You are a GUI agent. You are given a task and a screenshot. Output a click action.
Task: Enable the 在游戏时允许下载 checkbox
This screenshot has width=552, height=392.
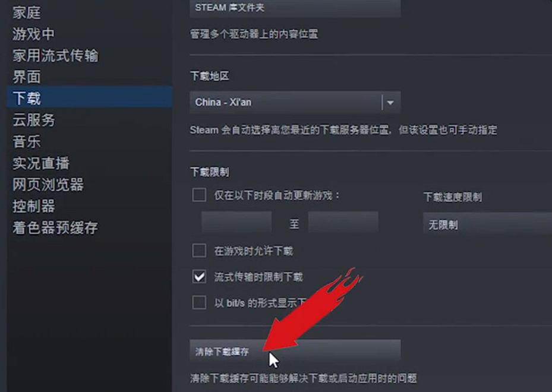point(199,251)
